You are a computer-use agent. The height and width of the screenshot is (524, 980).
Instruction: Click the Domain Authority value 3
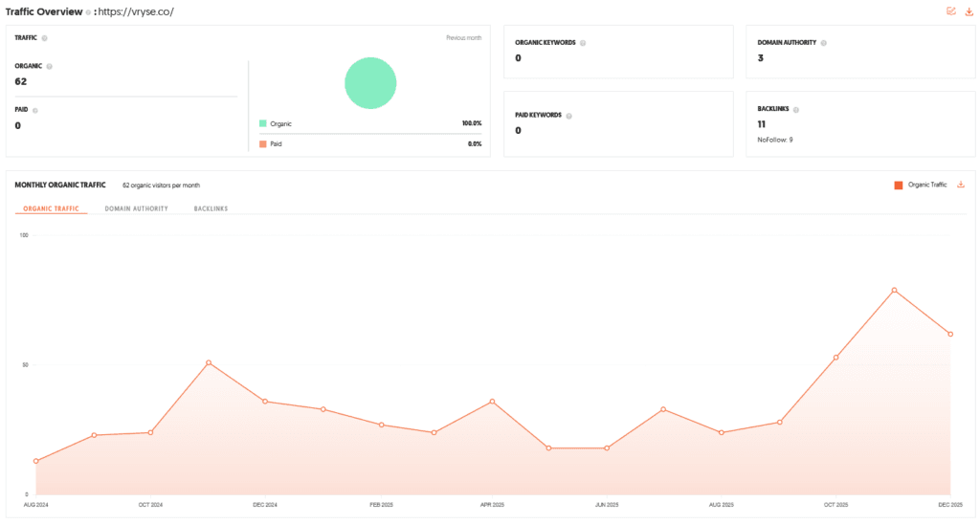[761, 58]
